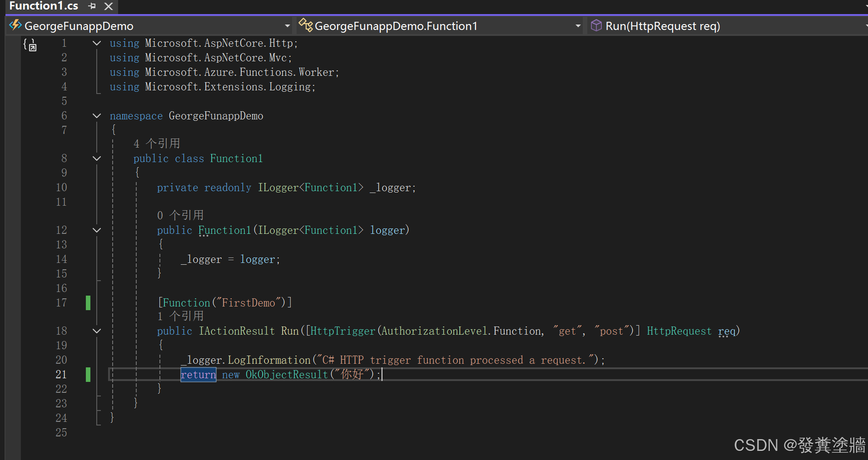
Task: Click 'Microsoft.Extensions.Logging' on line 4
Action: [228, 87]
